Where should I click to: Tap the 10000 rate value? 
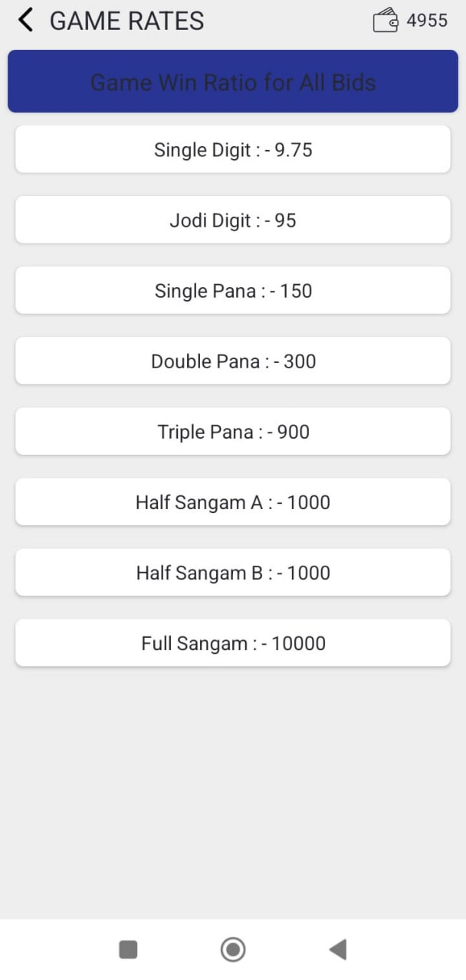[298, 643]
